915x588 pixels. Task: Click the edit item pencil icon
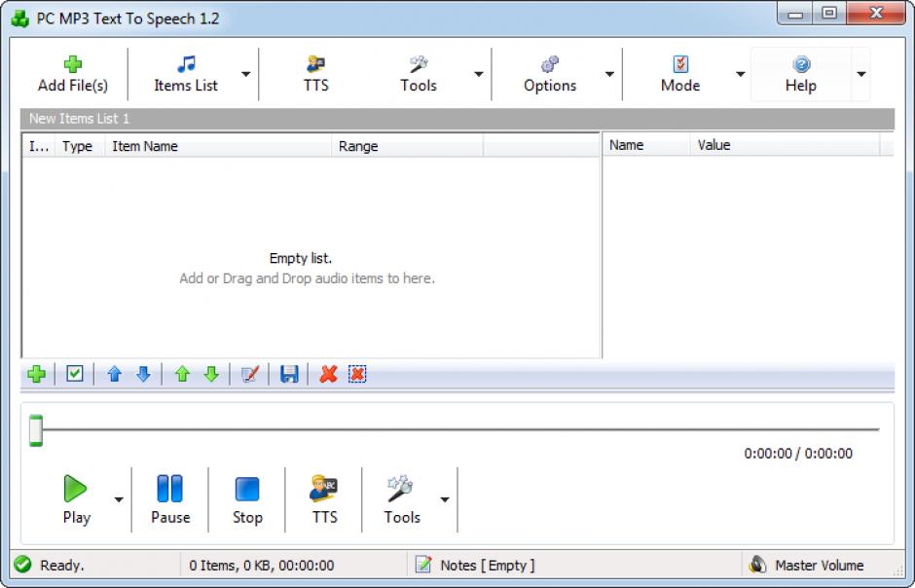coord(250,374)
